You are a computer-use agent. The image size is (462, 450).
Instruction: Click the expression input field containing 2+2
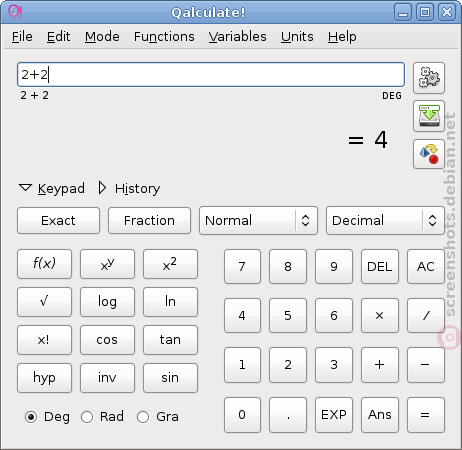tap(211, 74)
